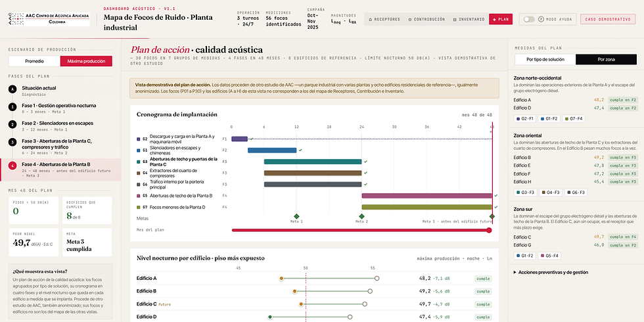This screenshot has height=322, width=644.
Task: Click the G3 teal Gantt bar
Action: coord(313,162)
